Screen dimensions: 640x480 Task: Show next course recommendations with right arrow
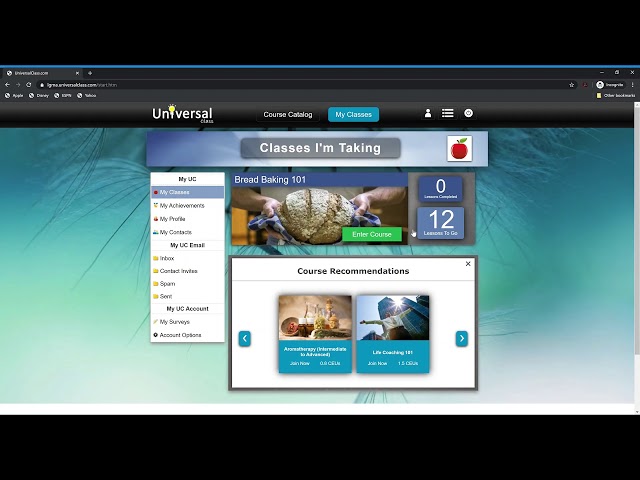point(462,338)
